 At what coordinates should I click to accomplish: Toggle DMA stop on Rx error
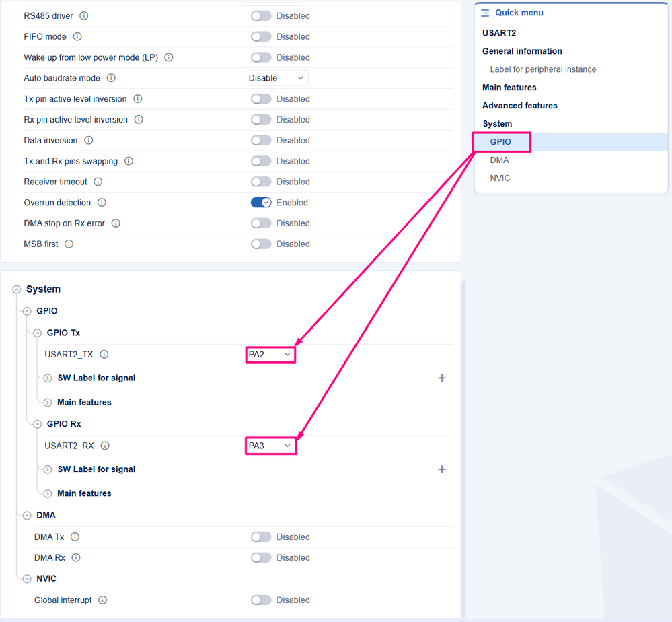pyautogui.click(x=261, y=223)
